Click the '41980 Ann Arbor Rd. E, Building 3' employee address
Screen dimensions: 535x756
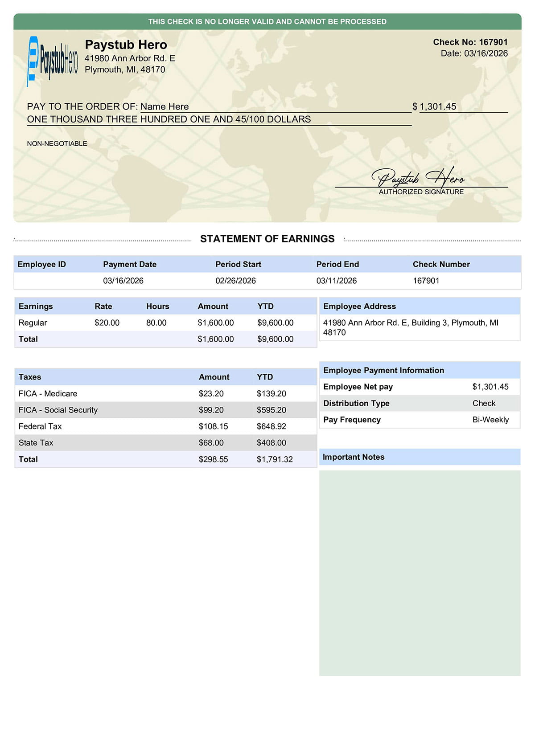coord(411,327)
